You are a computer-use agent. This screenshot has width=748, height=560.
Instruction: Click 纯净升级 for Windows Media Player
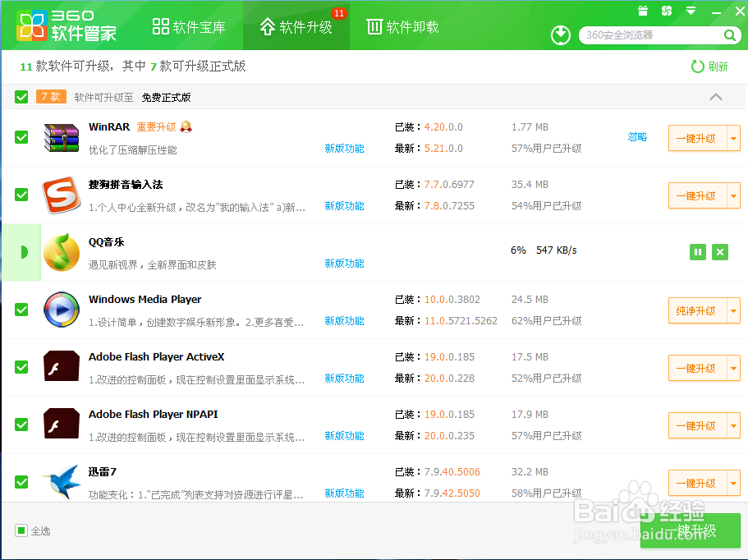point(697,310)
